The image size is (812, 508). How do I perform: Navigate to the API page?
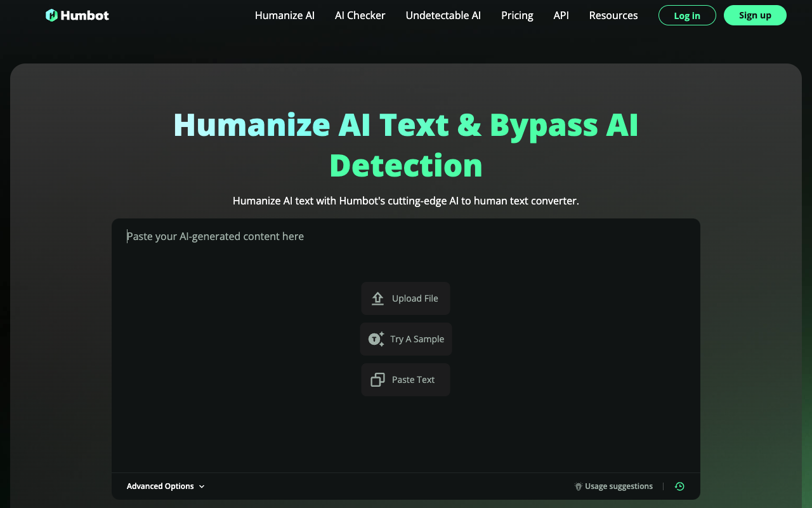pyautogui.click(x=561, y=15)
